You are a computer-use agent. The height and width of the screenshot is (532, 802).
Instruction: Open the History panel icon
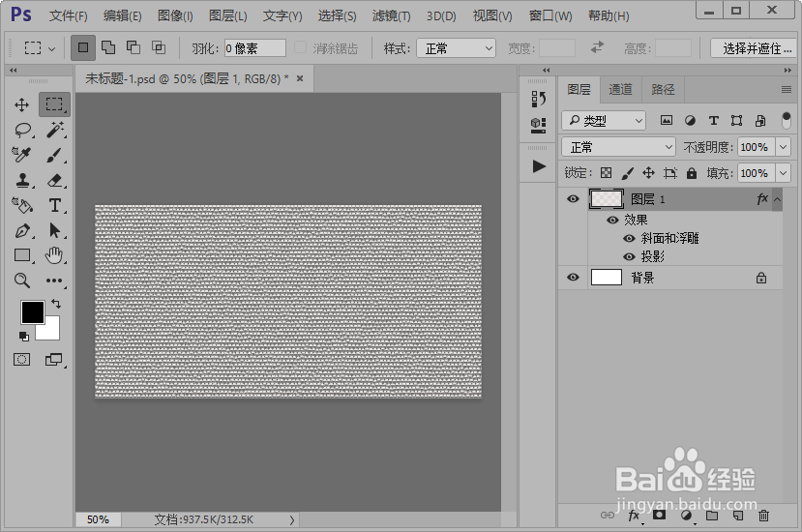538,99
